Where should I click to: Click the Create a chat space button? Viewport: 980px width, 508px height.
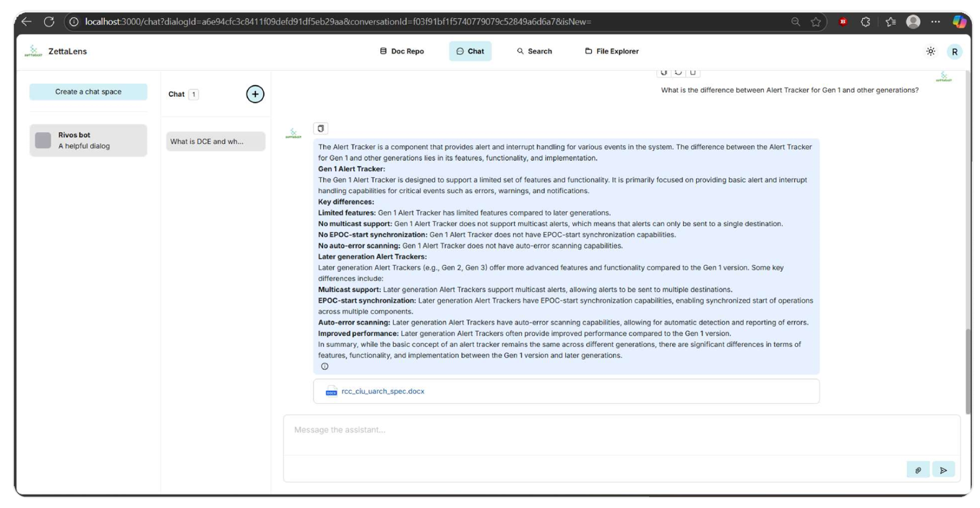[x=88, y=92]
